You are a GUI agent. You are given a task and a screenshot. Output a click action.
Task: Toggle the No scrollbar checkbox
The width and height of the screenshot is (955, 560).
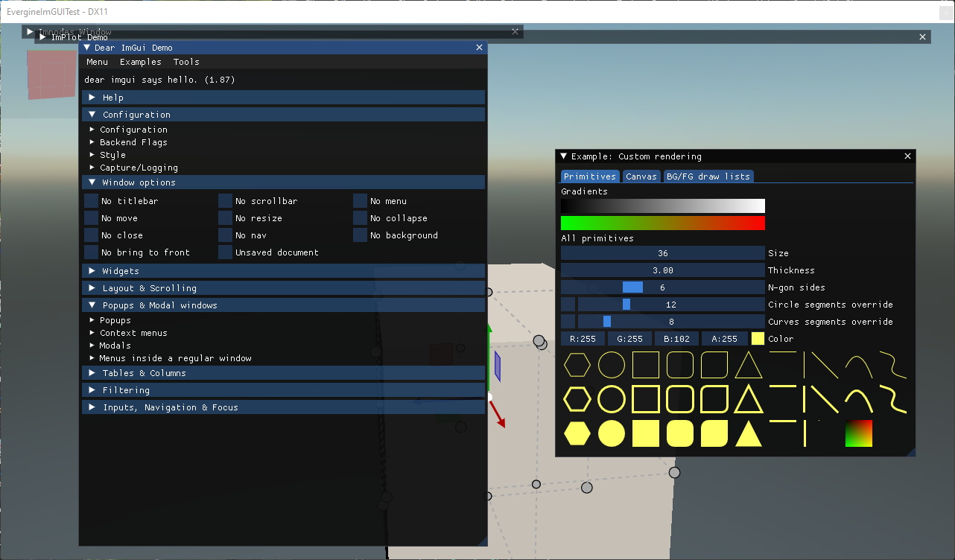(226, 201)
